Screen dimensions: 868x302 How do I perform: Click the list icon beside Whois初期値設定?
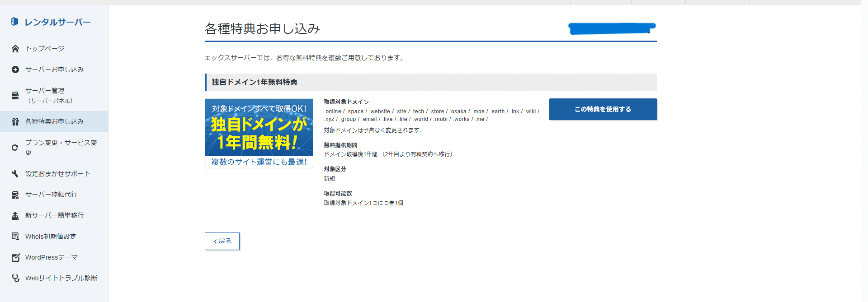coord(15,237)
